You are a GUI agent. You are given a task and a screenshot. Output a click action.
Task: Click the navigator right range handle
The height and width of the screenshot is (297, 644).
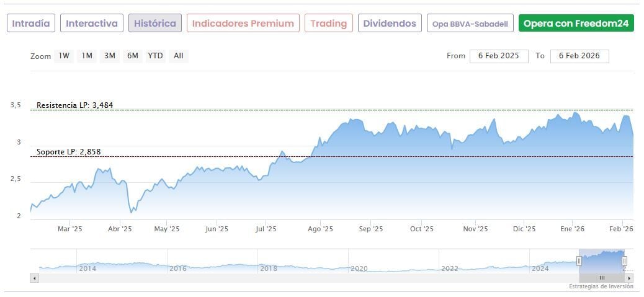(624, 261)
